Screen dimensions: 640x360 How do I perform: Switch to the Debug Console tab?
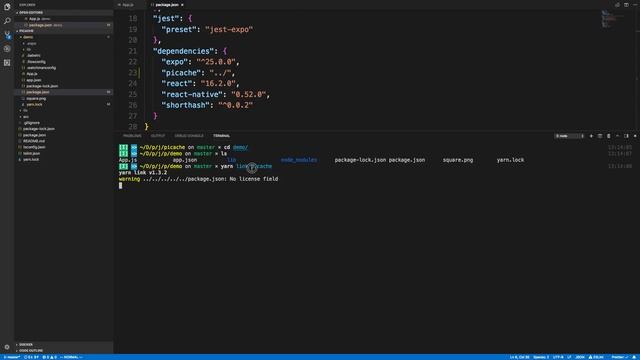[189, 136]
